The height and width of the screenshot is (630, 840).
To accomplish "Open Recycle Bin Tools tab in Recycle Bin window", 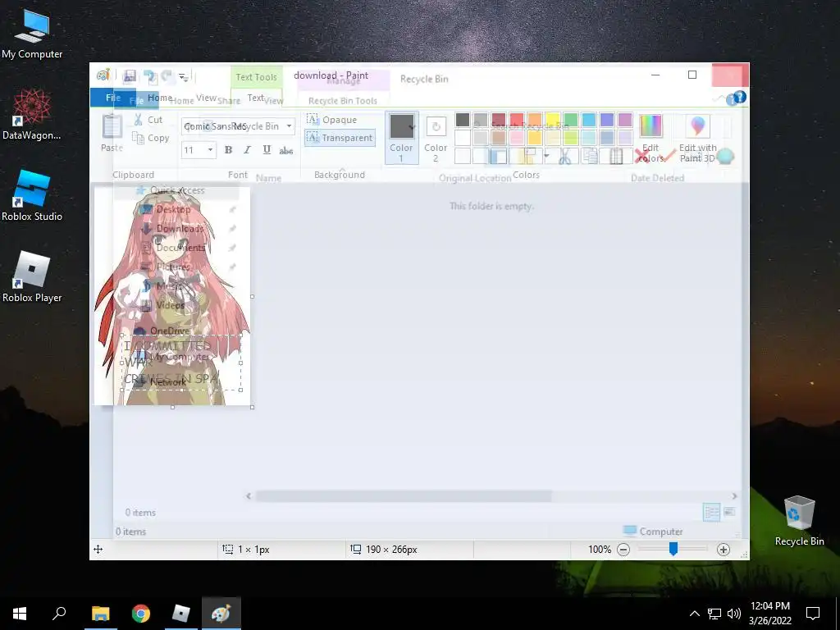I will [343, 101].
